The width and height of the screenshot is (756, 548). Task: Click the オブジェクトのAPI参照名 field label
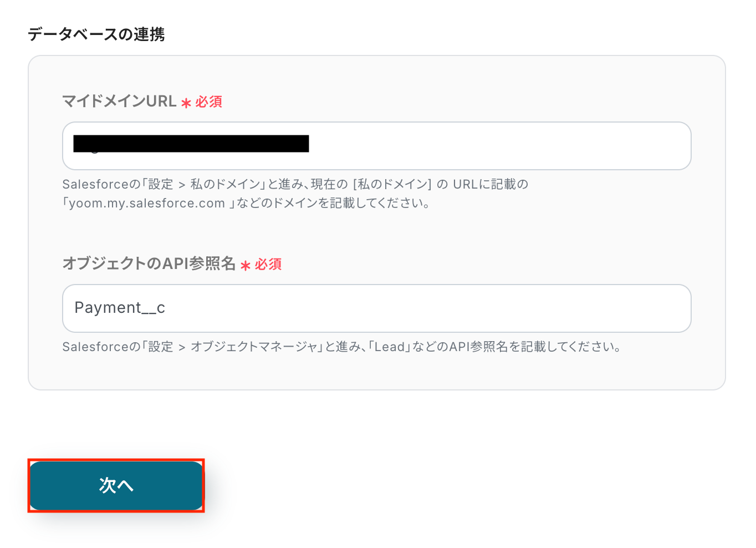[149, 263]
